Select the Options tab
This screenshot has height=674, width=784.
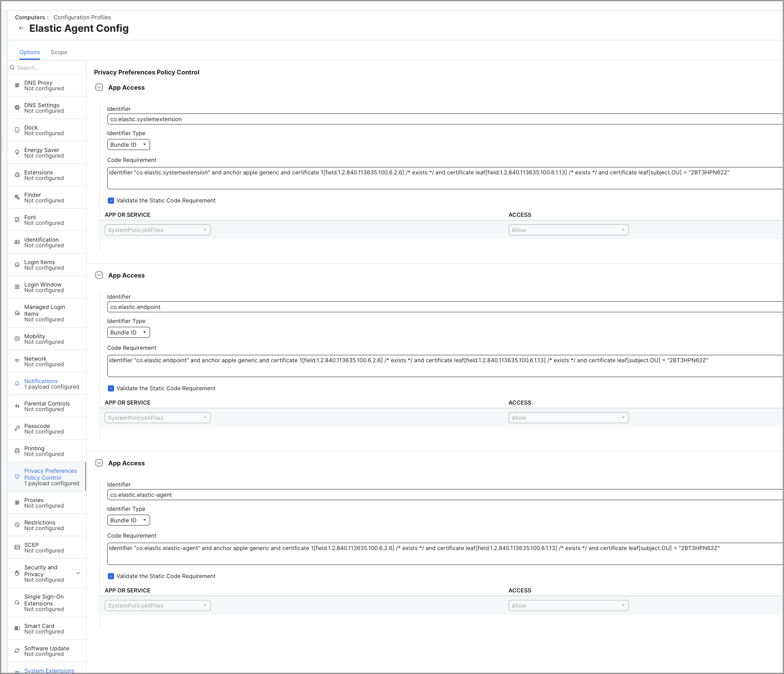click(30, 52)
